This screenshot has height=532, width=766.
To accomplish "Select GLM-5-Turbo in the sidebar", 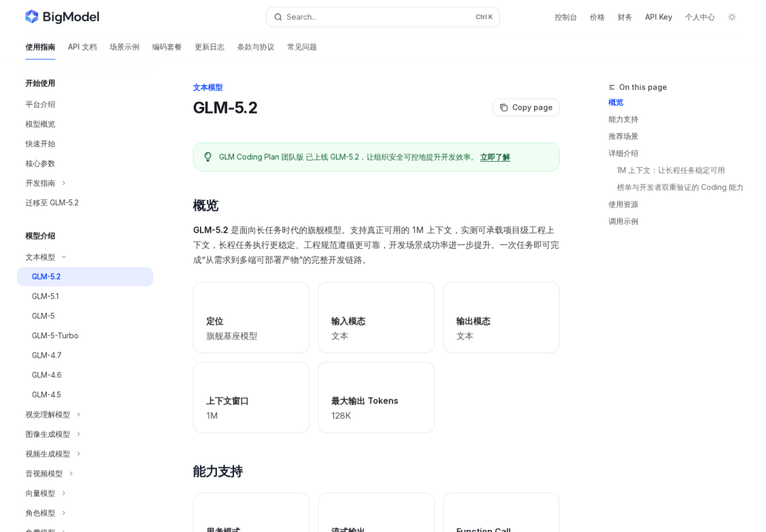I will coord(55,336).
